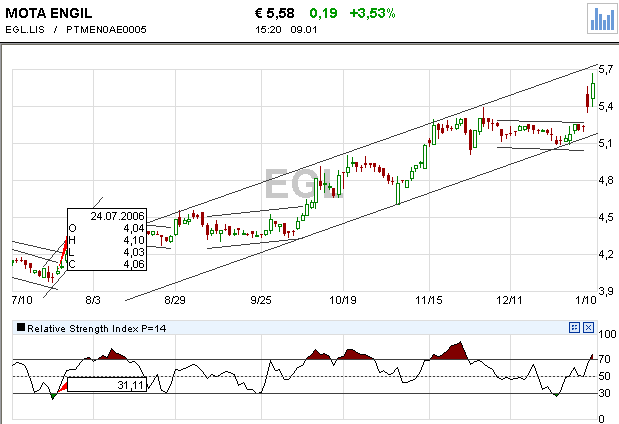
Task: Click the quote time 15:20
Action: point(268,30)
